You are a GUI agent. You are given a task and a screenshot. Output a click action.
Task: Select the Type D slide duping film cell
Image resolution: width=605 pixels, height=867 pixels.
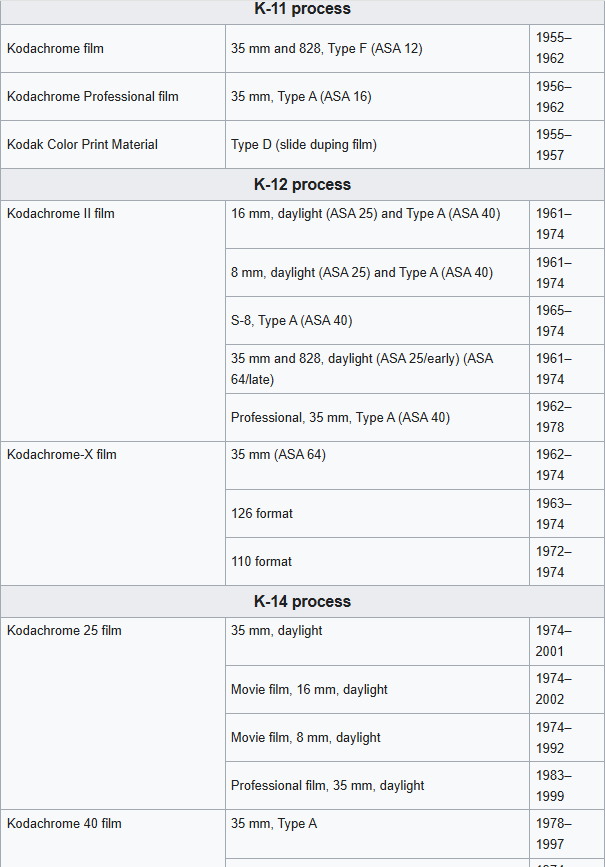point(304,145)
